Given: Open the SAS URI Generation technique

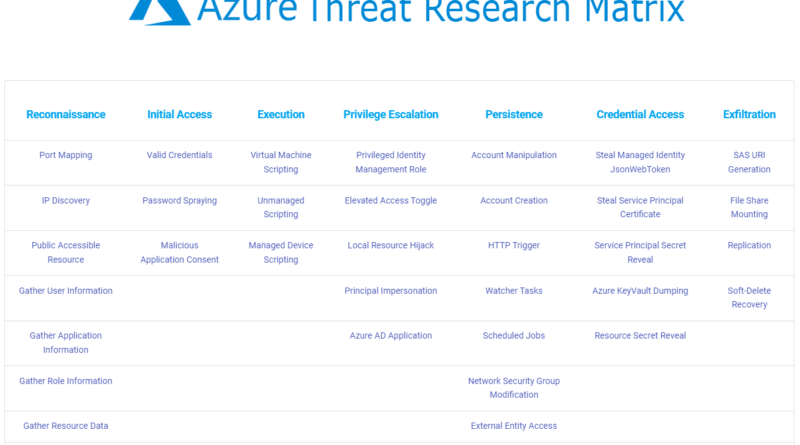Looking at the screenshot, I should pos(749,162).
